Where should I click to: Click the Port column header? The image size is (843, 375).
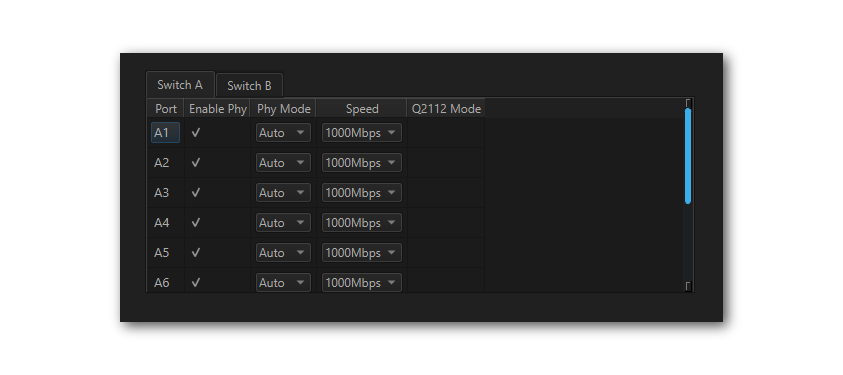(166, 109)
